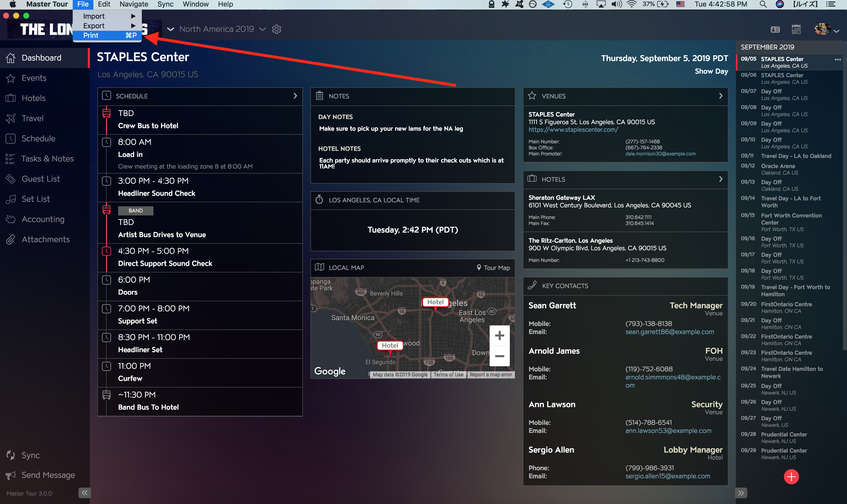Select 09/12 Oracle Arena date

(x=789, y=169)
